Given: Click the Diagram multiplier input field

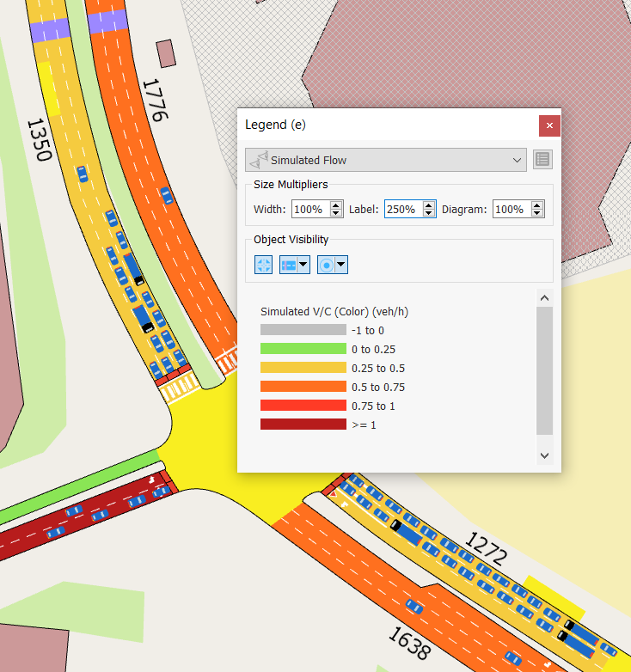Looking at the screenshot, I should [x=511, y=209].
